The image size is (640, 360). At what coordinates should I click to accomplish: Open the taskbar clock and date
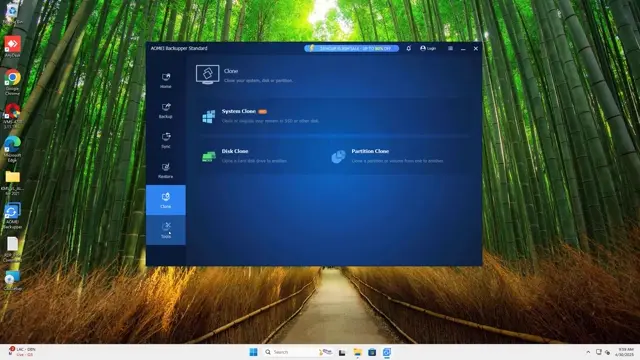(x=625, y=352)
